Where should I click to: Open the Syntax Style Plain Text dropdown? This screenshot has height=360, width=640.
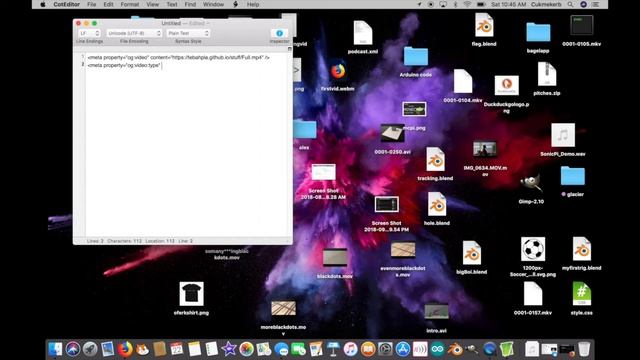coord(188,33)
